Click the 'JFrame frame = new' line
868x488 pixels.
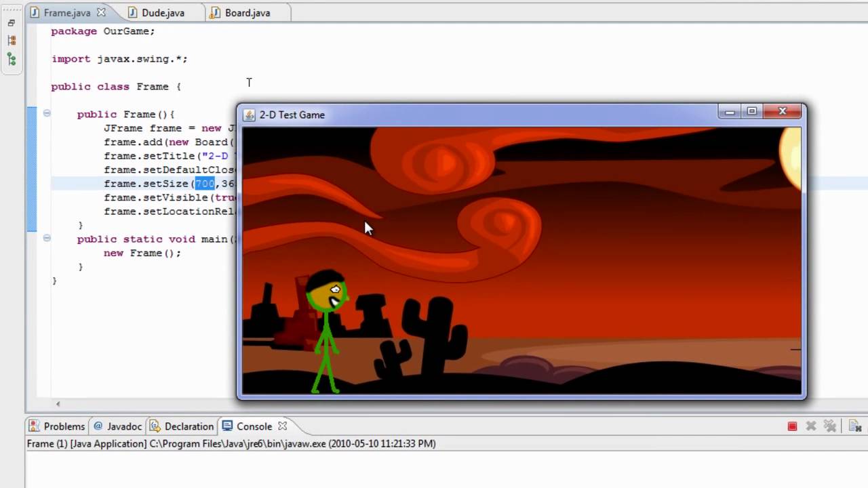click(x=170, y=128)
